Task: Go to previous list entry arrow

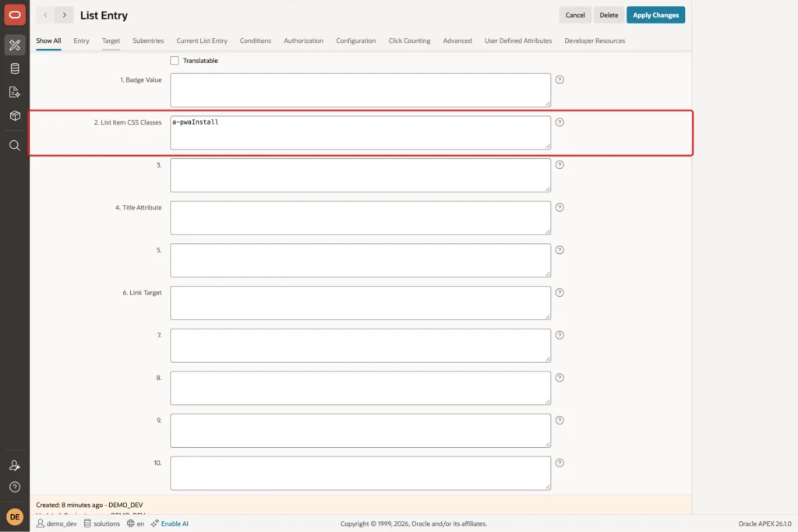Action: [45, 16]
